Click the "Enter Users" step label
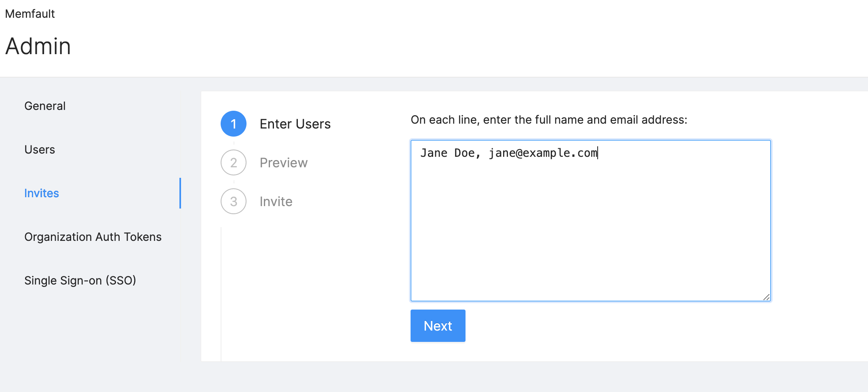868x392 pixels. coord(295,124)
